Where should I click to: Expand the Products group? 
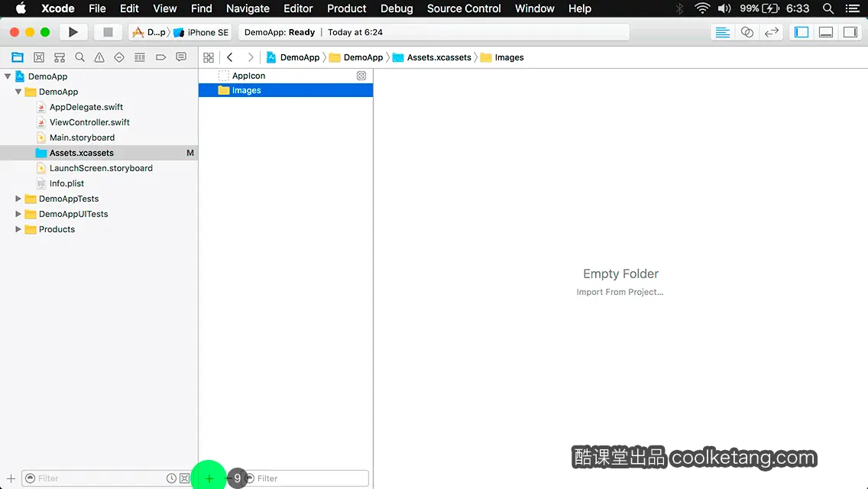point(18,228)
